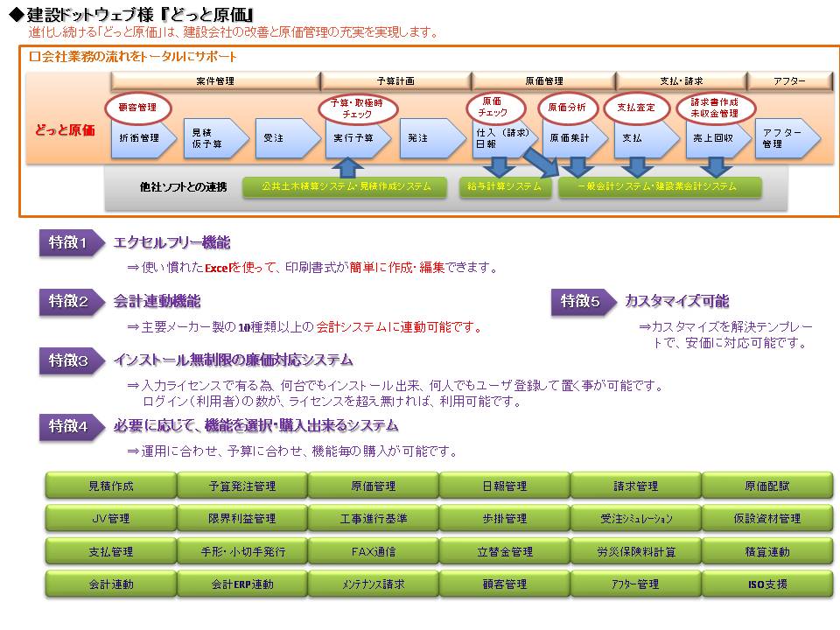Click the 折衝管理 flow arrow
The height and width of the screenshot is (630, 840).
click(143, 138)
